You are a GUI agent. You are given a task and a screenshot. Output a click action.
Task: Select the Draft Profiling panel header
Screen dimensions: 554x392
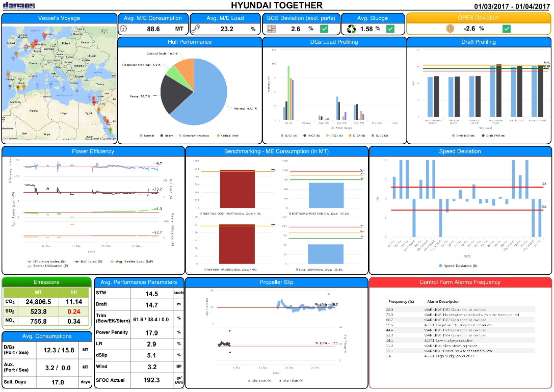[479, 42]
